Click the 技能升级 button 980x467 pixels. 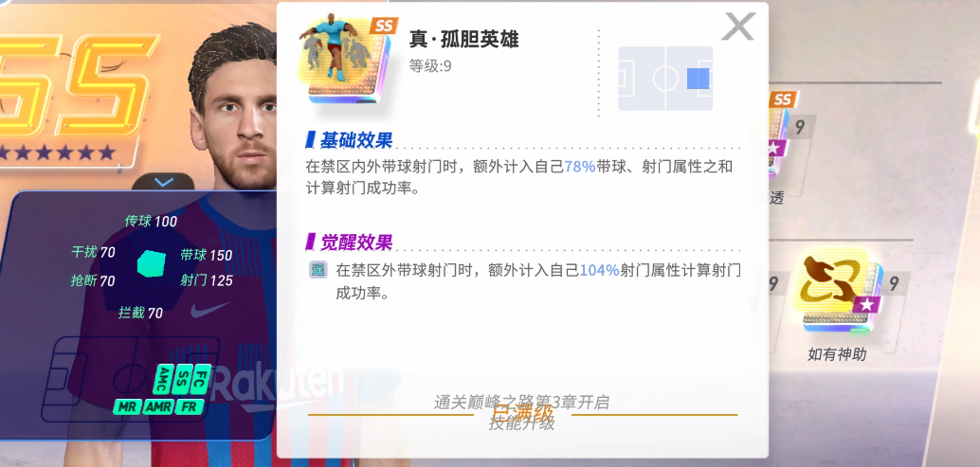coord(522,424)
